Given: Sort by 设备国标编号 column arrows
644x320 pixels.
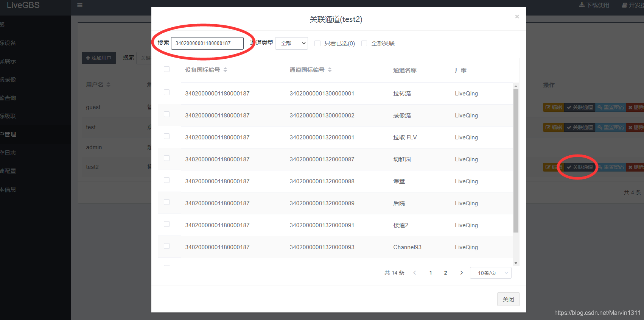Looking at the screenshot, I should 225,70.
